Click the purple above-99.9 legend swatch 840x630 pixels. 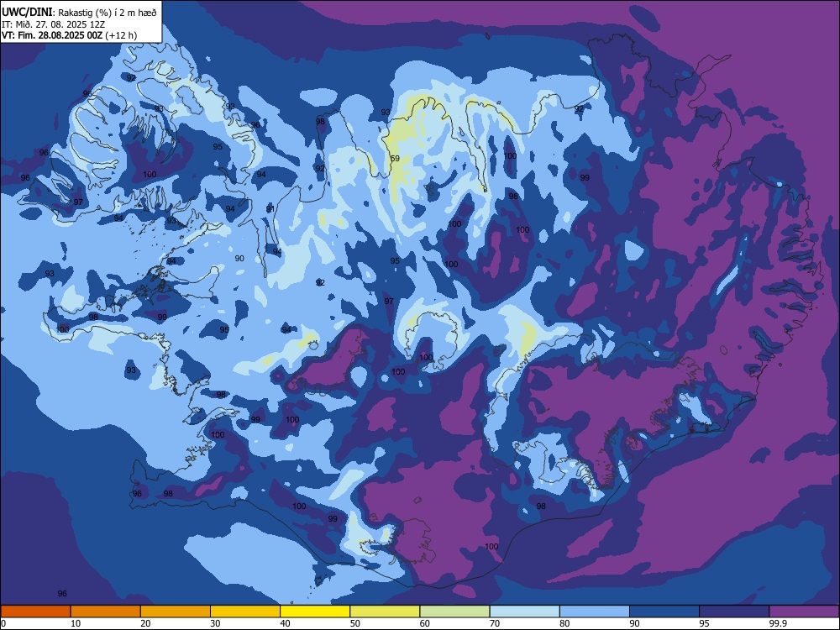point(804,612)
